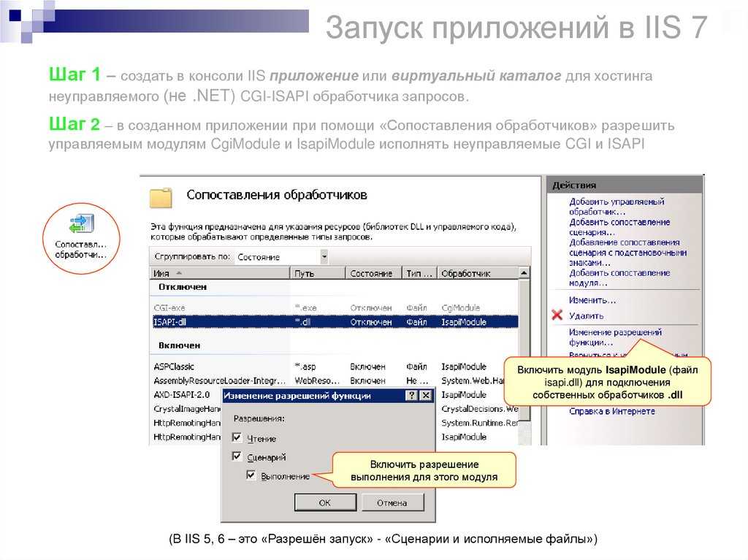Click Добавление сопоставления сценария с подстановочными знаками
The height and width of the screenshot is (560, 748).
pyautogui.click(x=627, y=252)
